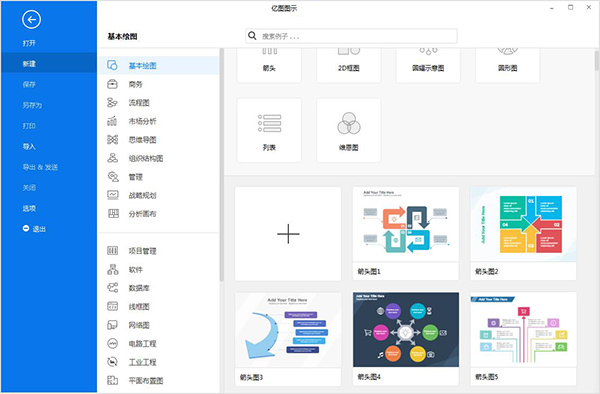The height and width of the screenshot is (394, 600).
Task: Select the 流程图 flowchart icon
Action: (112, 103)
